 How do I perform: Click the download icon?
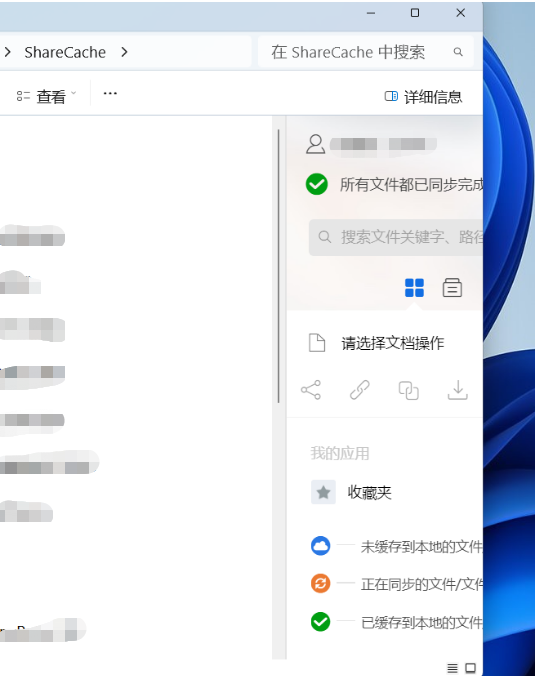(x=457, y=390)
